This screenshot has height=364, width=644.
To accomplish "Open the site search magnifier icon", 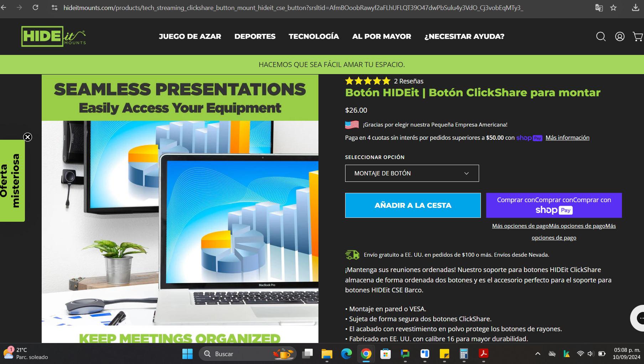I will point(601,36).
